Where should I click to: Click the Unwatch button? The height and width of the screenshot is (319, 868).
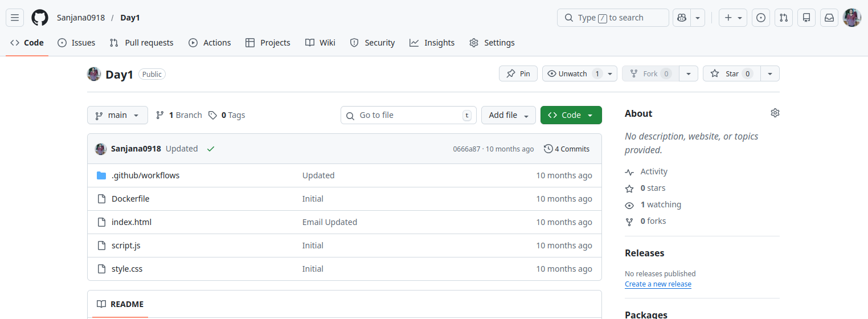pos(572,73)
